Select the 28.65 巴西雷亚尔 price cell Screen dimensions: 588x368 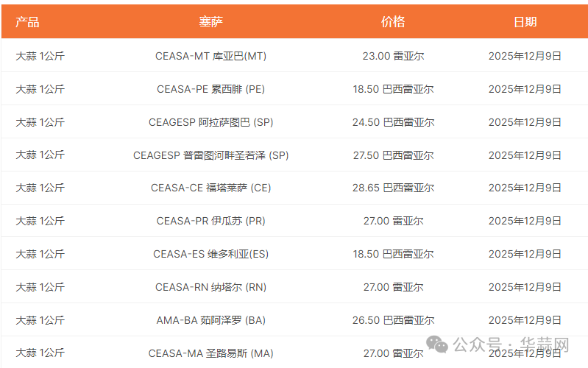[x=393, y=188]
